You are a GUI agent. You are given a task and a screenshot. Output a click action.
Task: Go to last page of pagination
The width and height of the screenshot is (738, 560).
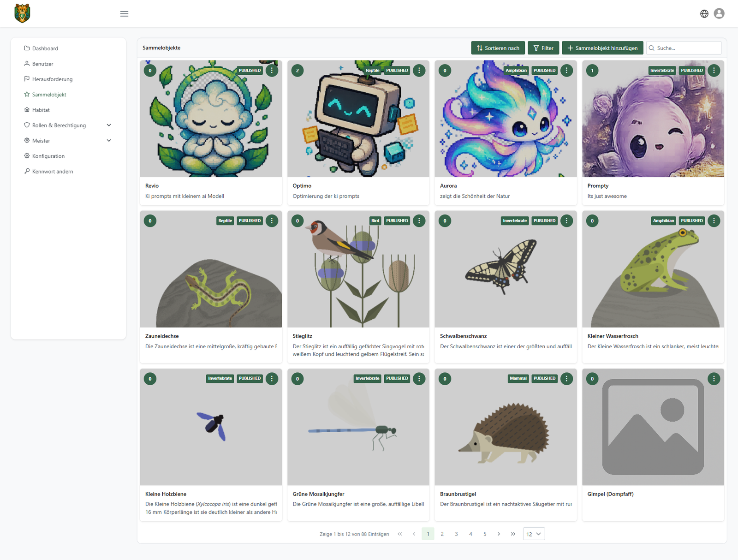[x=513, y=534]
